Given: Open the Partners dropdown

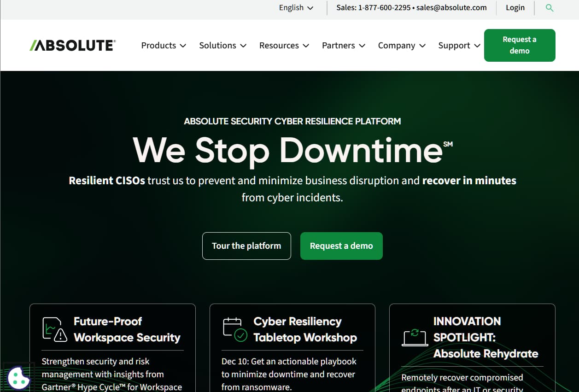Looking at the screenshot, I should [x=343, y=45].
